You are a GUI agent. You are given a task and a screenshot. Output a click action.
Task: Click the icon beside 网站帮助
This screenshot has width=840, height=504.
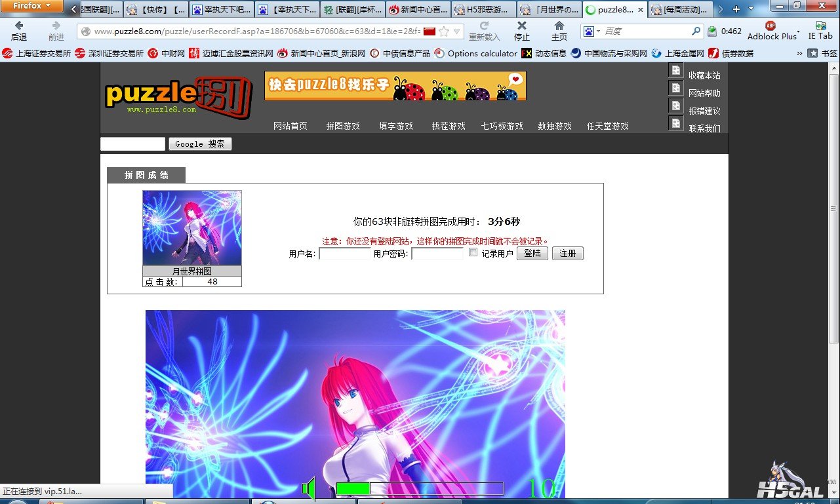point(676,88)
